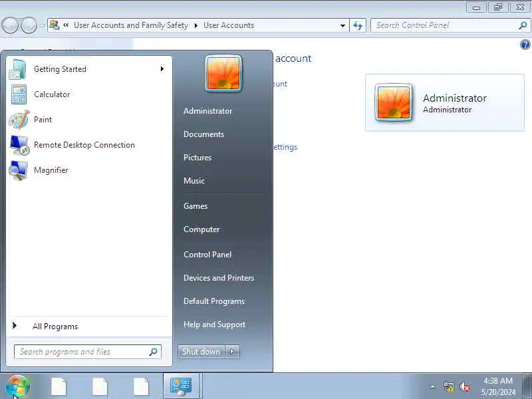Open the address bar history dropdown
The width and height of the screenshot is (532, 399).
click(x=342, y=25)
